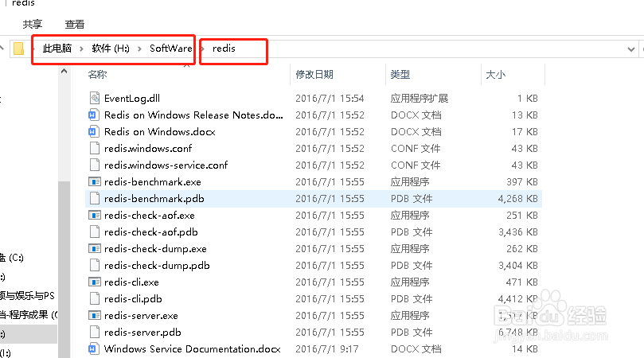This screenshot has width=644, height=358.
Task: Click the redis-check-aof.exe application icon
Action: (x=95, y=215)
